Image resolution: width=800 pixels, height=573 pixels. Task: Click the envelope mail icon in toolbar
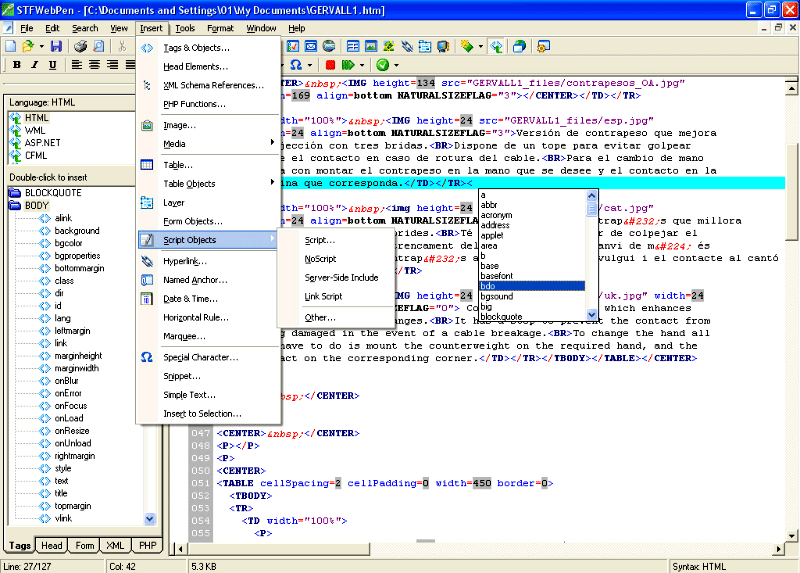(311, 46)
